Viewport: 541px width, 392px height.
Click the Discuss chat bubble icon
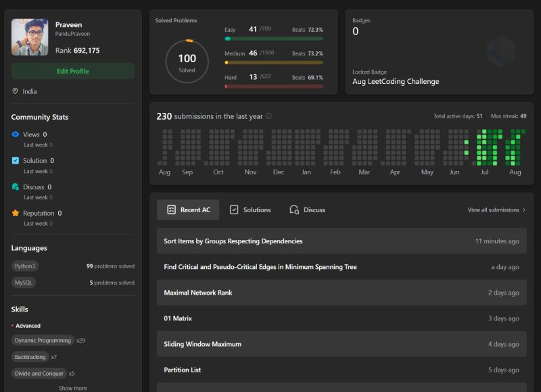click(16, 187)
